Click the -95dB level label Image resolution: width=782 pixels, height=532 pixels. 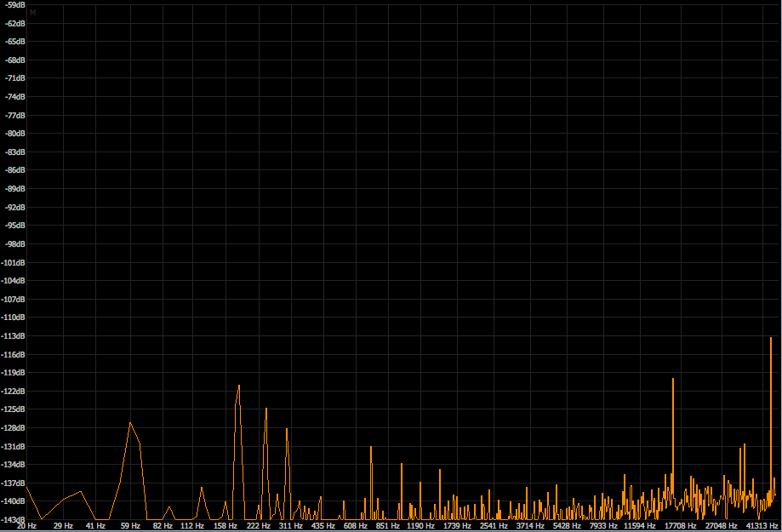[x=15, y=225]
